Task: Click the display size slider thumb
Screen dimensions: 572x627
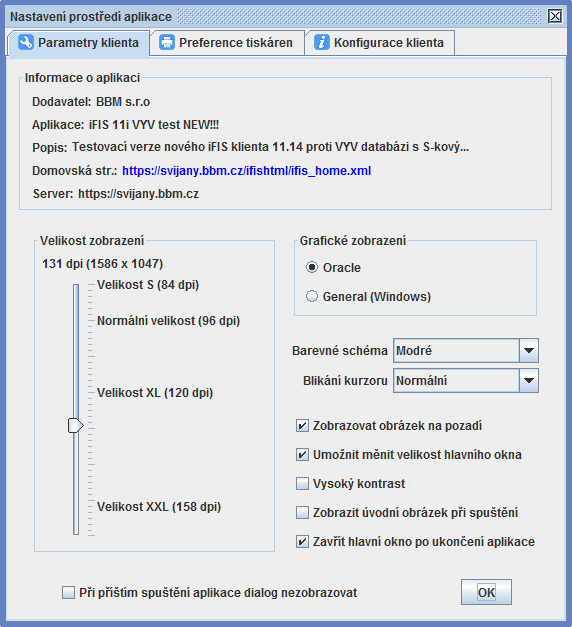Action: coord(76,425)
